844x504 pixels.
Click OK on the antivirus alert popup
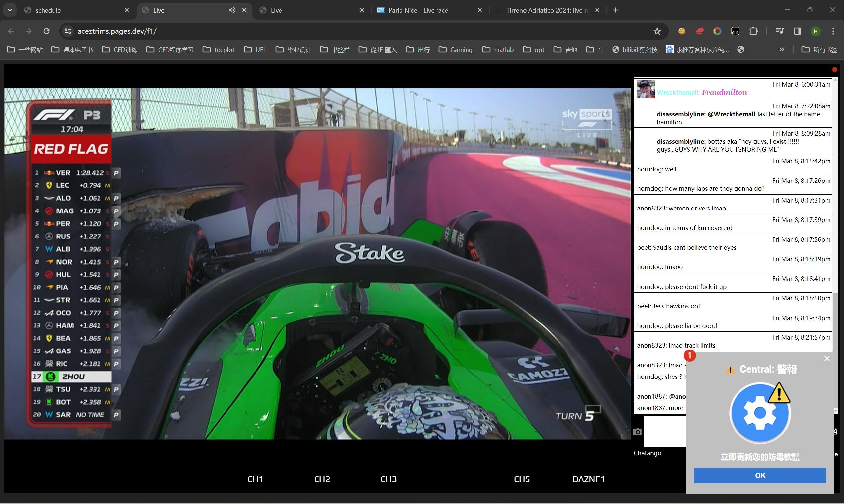[x=760, y=475]
